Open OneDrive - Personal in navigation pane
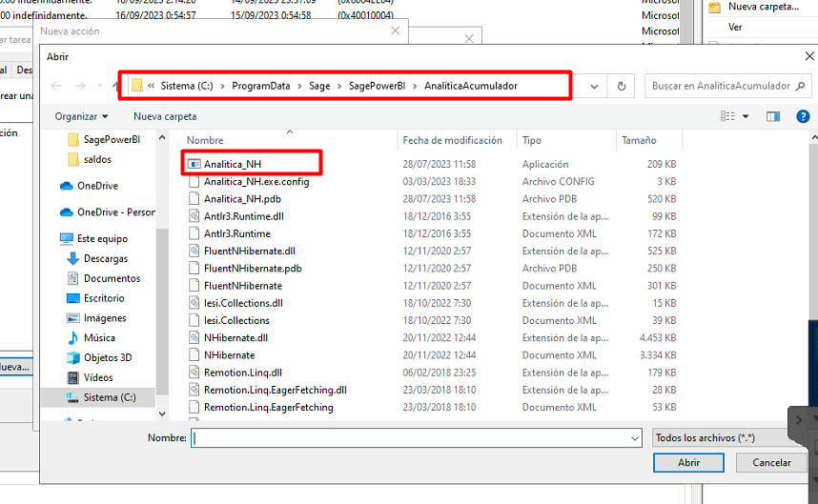This screenshot has height=504, width=818. pos(108,212)
